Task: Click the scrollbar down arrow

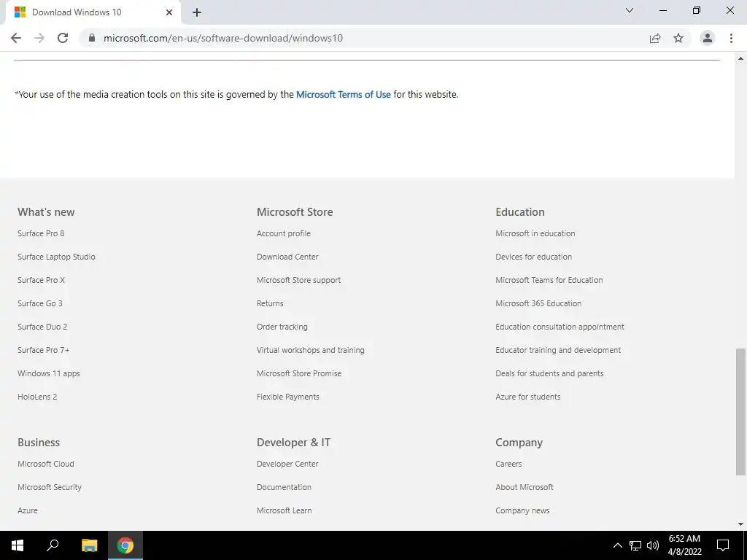Action: pyautogui.click(x=740, y=524)
